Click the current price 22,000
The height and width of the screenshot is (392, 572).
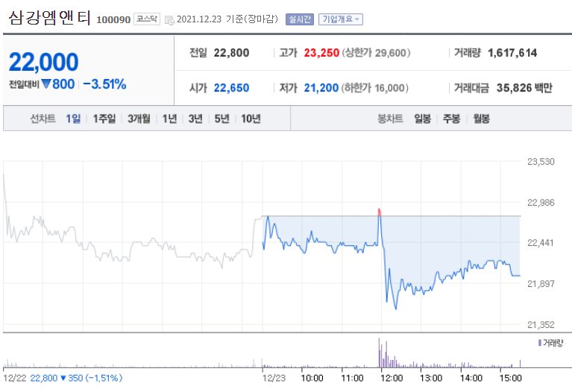pos(44,62)
